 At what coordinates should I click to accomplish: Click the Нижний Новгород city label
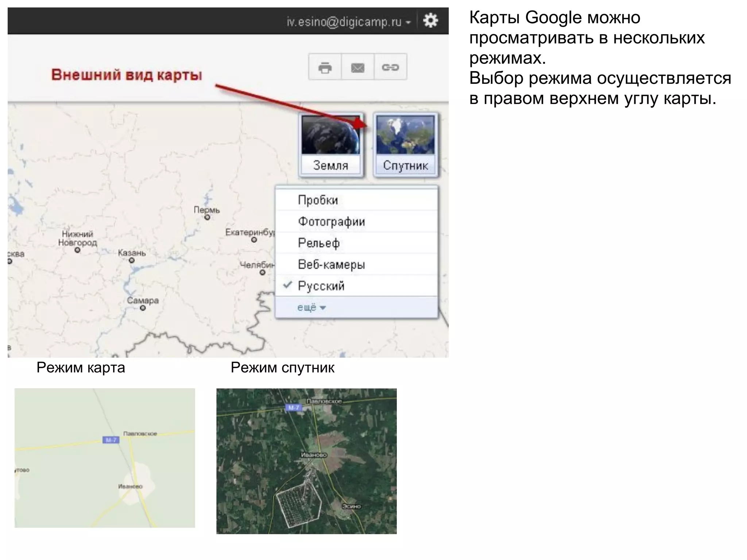click(77, 238)
